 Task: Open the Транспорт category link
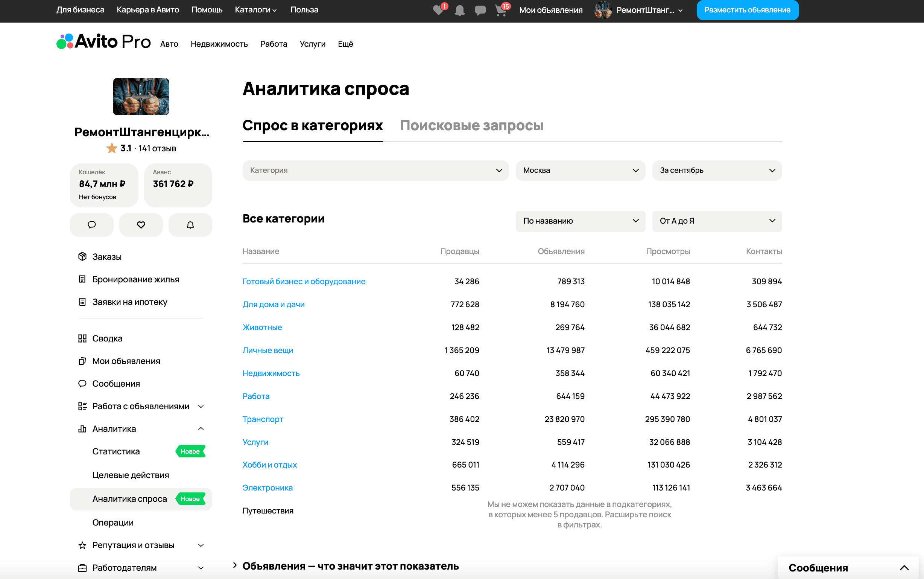(263, 419)
